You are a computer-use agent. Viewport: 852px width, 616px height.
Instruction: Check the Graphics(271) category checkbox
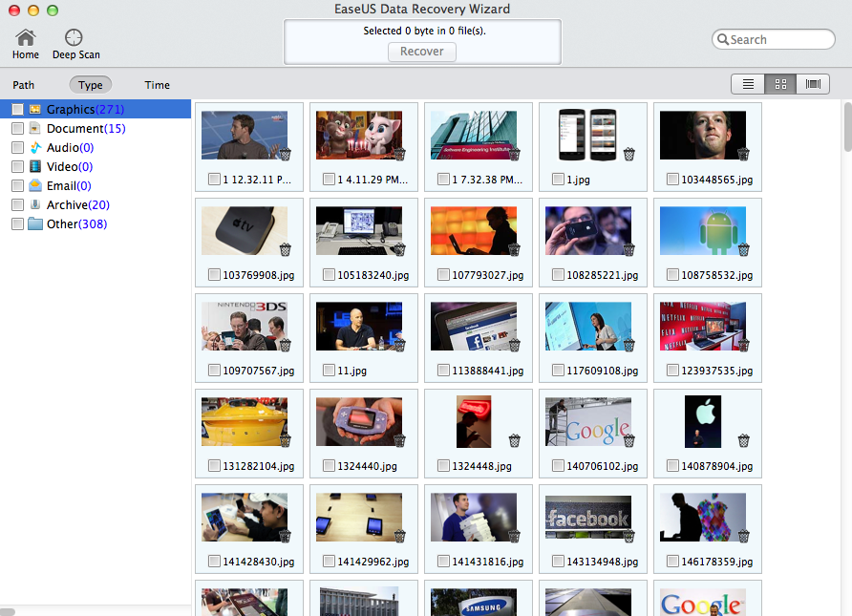coord(17,110)
